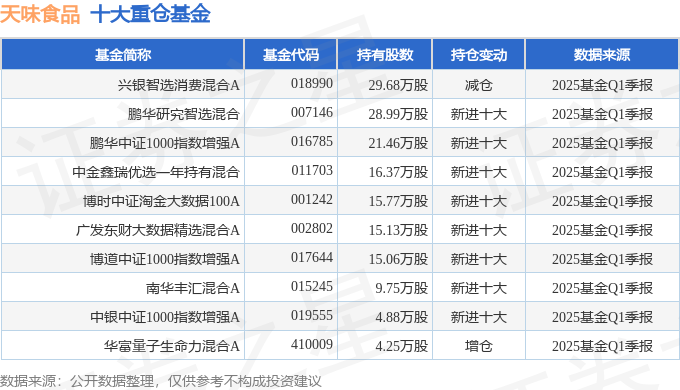The height and width of the screenshot is (390, 680).
Task: Click the 持仓变动 column header
Action: click(x=478, y=55)
